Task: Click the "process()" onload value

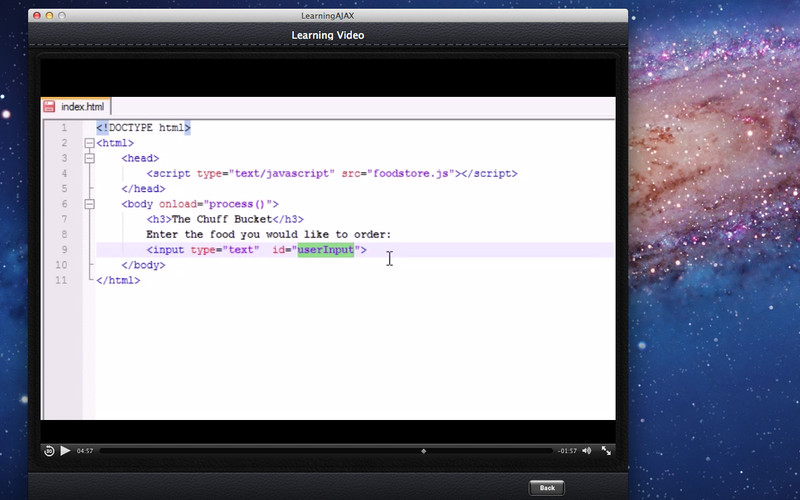Action: pos(238,204)
